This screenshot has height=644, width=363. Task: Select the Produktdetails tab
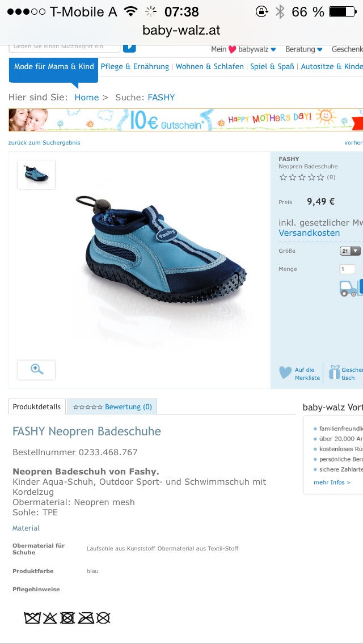click(x=37, y=406)
